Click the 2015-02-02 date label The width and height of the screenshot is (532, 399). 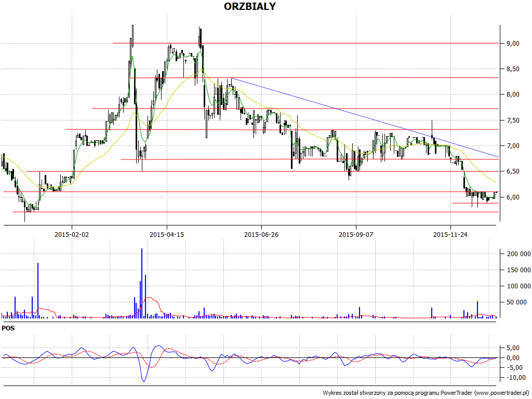point(72,234)
